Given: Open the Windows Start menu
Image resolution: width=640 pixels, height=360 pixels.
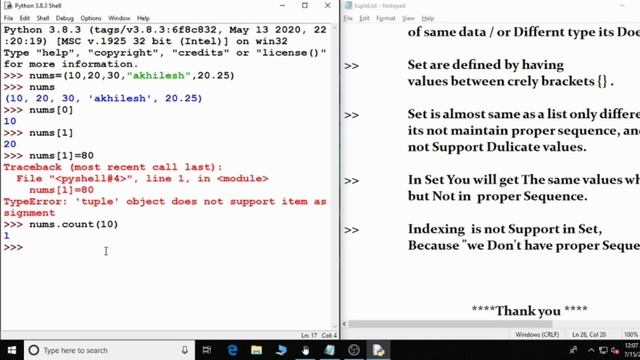Looking at the screenshot, I should click(11, 350).
